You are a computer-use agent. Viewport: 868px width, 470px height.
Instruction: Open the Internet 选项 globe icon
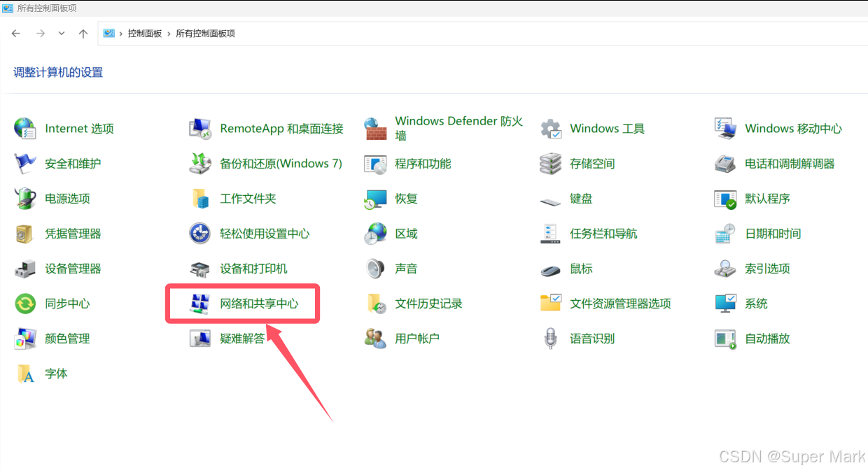25,129
